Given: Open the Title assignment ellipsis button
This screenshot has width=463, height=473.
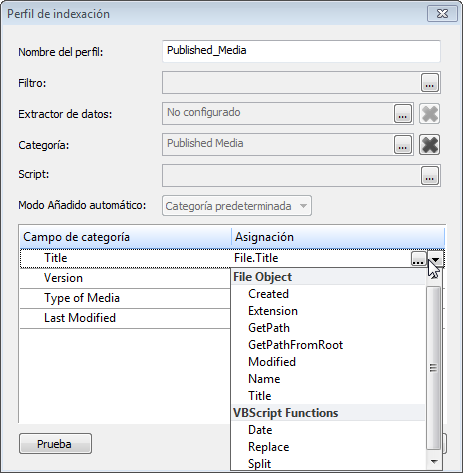Looking at the screenshot, I should tap(418, 258).
